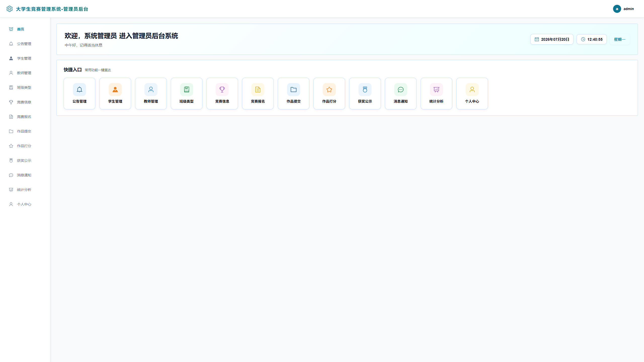This screenshot has width=644, height=362.
Task: Open the 个人中心 quick access card
Action: tap(472, 94)
